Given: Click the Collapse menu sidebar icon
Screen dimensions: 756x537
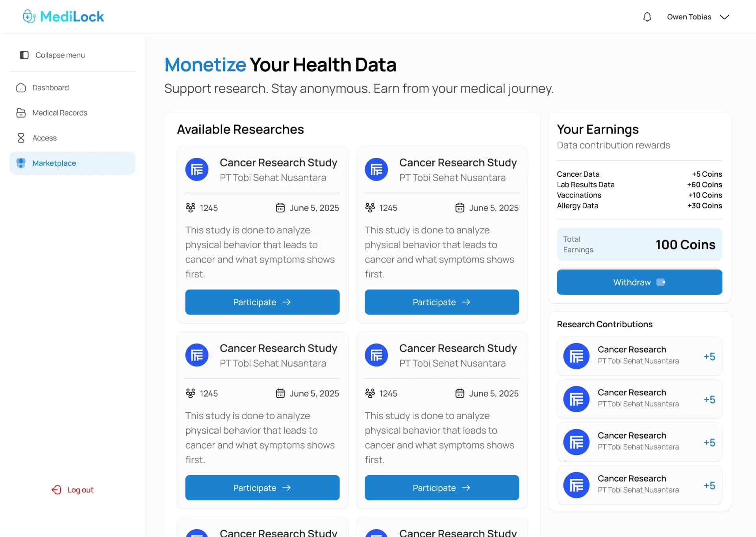Looking at the screenshot, I should coord(24,55).
